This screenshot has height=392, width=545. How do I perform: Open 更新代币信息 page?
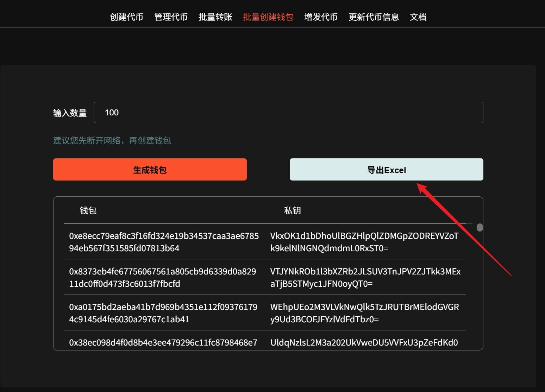tap(374, 17)
